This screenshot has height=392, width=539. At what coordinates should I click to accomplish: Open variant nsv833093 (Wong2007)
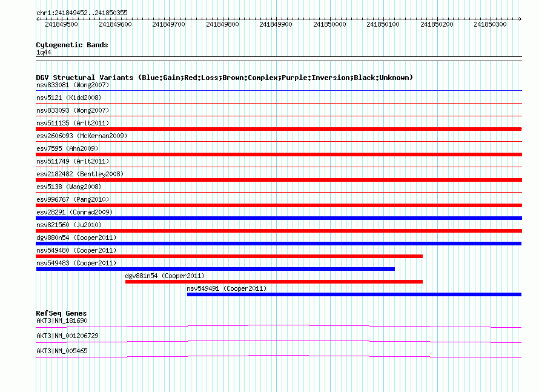73,110
